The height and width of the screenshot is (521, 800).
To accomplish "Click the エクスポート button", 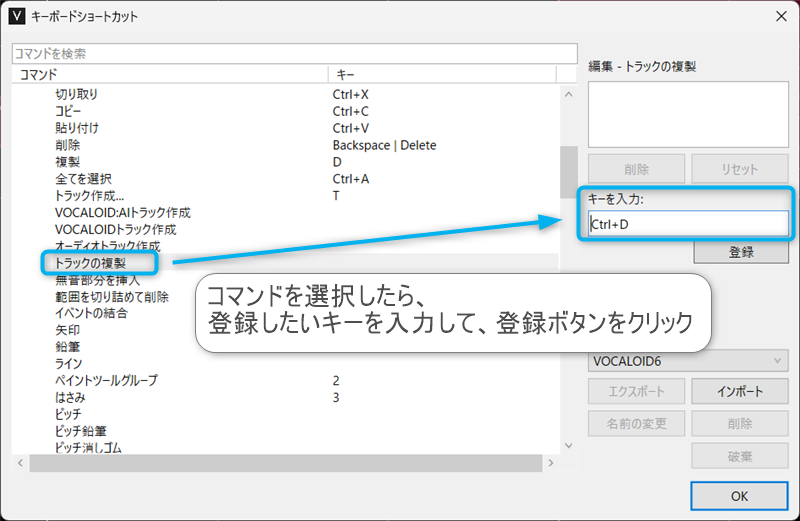I will pos(636,391).
